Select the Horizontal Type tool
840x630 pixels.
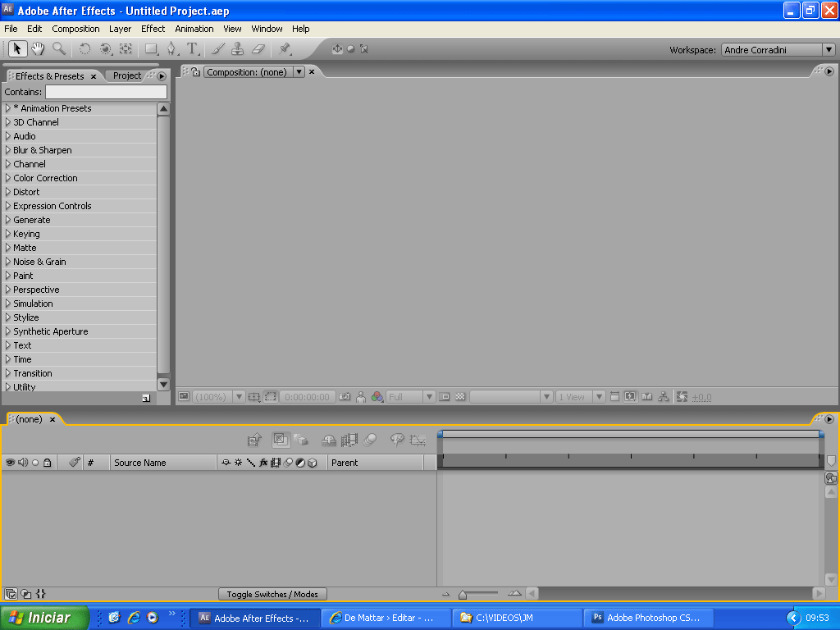point(192,49)
